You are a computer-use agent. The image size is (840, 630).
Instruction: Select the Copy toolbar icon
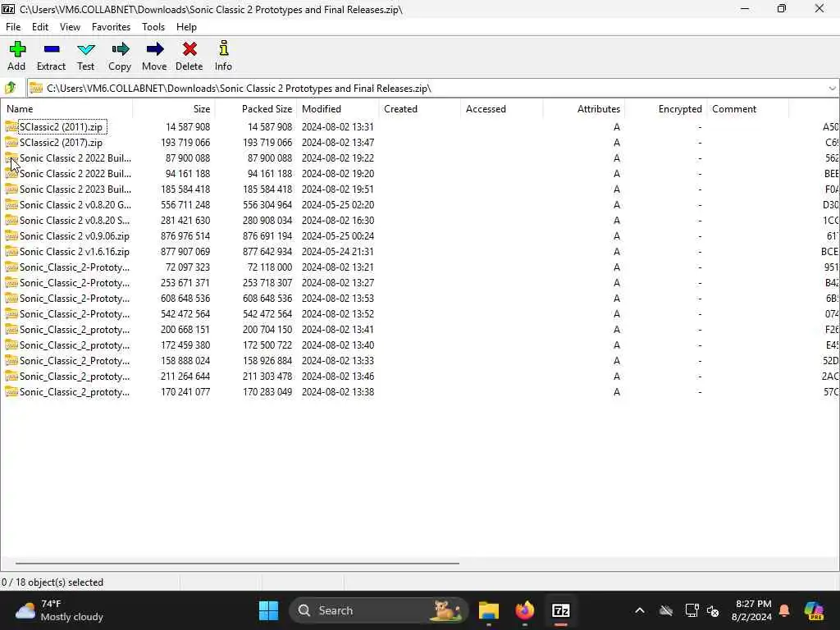tap(120, 49)
